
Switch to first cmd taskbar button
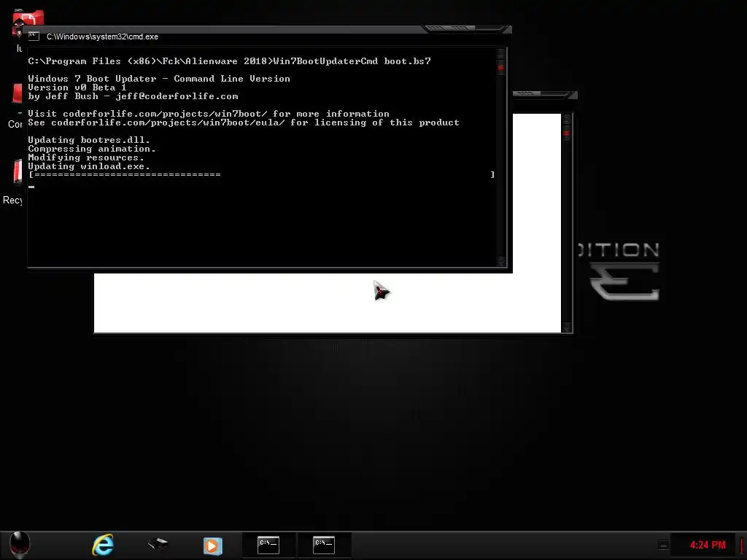[x=268, y=545]
